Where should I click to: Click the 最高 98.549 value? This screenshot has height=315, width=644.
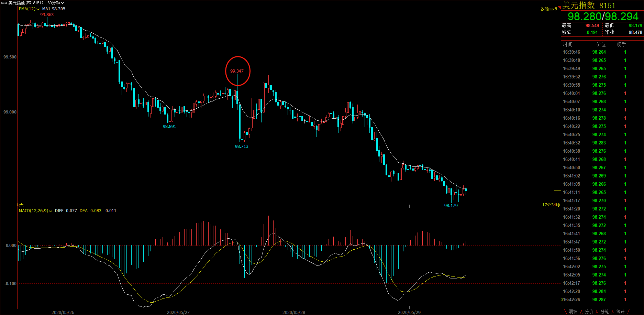click(x=592, y=26)
